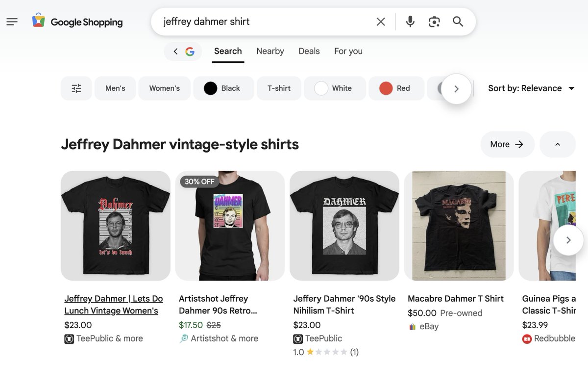This screenshot has height=365, width=588.
Task: Switch to the Deals tab
Action: point(309,51)
